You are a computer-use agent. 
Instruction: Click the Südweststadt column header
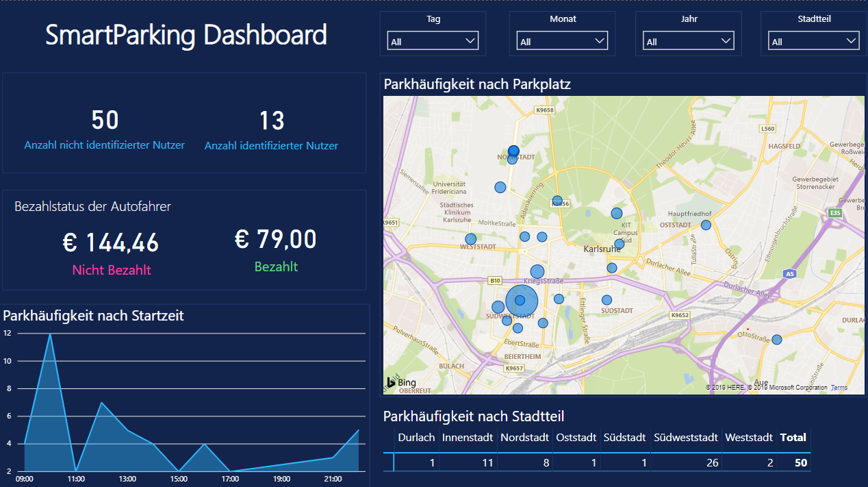[686, 437]
